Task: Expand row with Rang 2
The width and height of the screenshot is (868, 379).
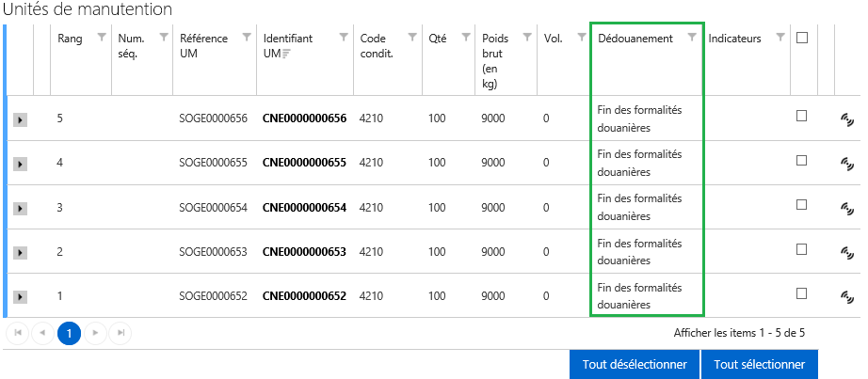Action: [20, 252]
